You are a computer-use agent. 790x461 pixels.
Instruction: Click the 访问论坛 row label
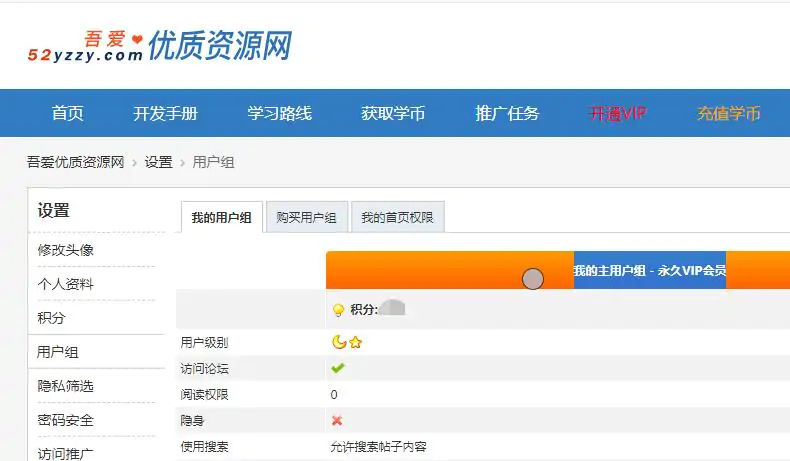tap(204, 368)
